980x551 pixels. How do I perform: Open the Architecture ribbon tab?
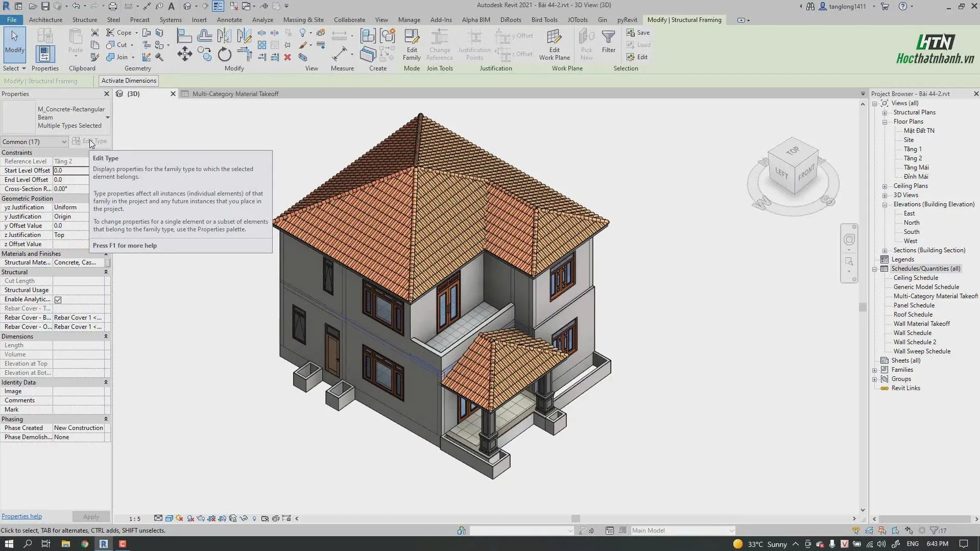coord(45,20)
